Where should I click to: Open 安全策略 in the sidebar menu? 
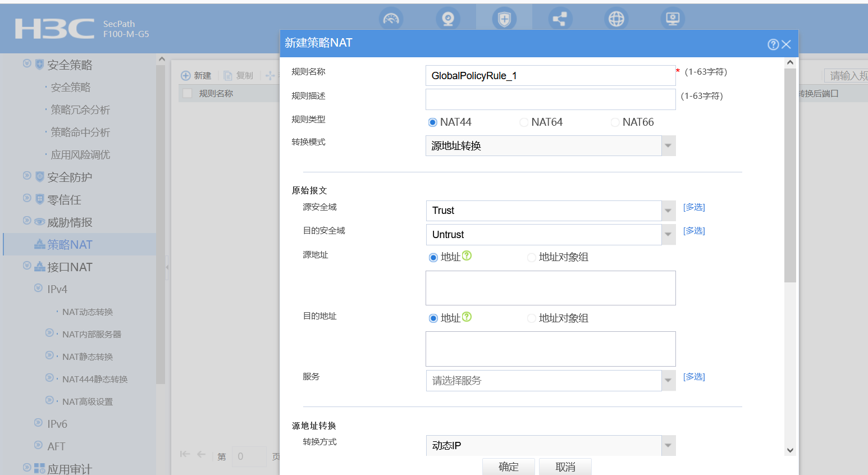point(70,88)
